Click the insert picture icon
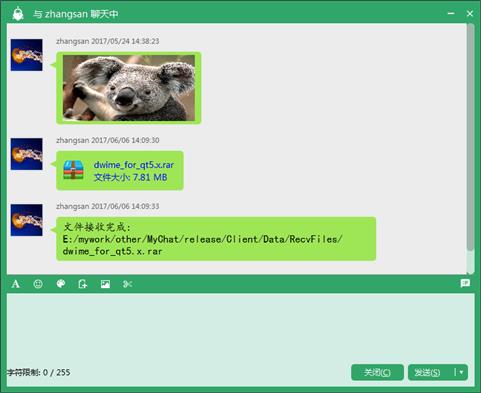Screen dimensions: 481x393 tap(105, 284)
